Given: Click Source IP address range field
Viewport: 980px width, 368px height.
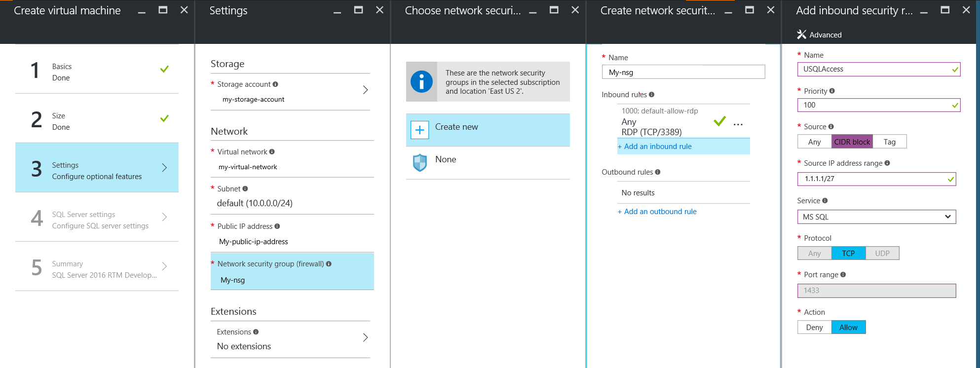Looking at the screenshot, I should (876, 179).
